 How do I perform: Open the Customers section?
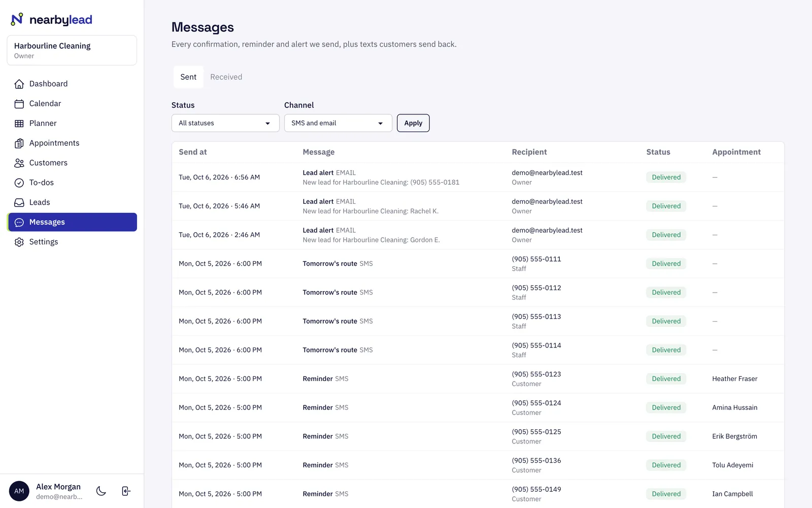coord(72,163)
